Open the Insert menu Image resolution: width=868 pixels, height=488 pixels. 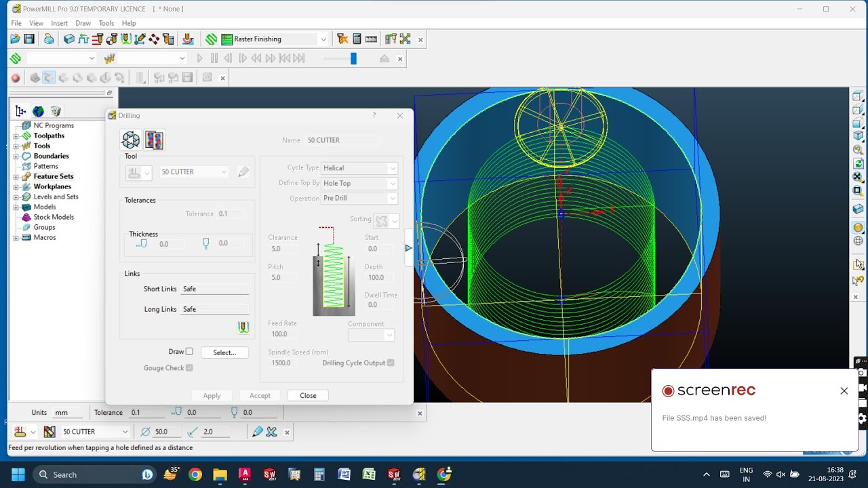(x=60, y=23)
